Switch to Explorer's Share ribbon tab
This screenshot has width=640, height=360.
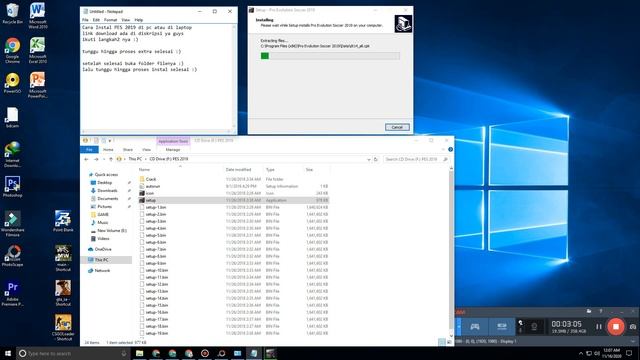tap(128, 149)
